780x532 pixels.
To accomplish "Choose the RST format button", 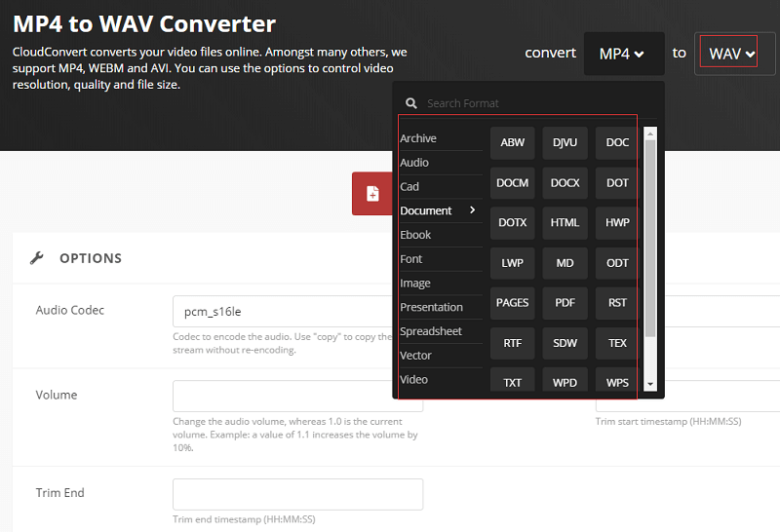I will click(616, 303).
